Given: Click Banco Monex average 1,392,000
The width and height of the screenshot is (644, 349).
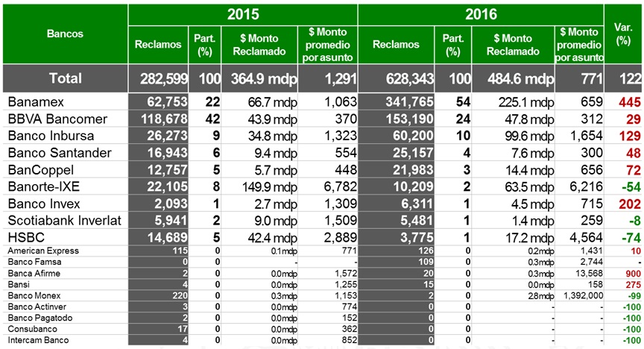Looking at the screenshot, I should (x=583, y=295).
